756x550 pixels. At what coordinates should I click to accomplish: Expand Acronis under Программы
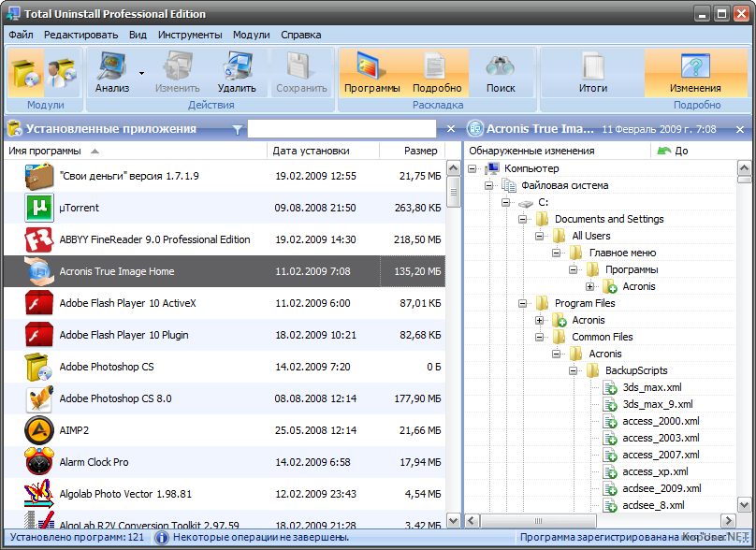click(x=590, y=287)
